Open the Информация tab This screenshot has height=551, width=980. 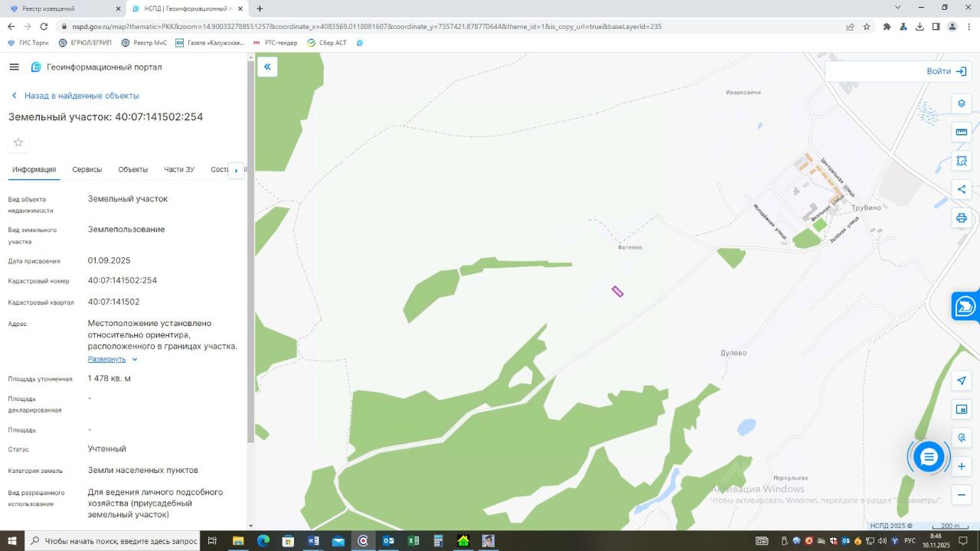pos(34,170)
